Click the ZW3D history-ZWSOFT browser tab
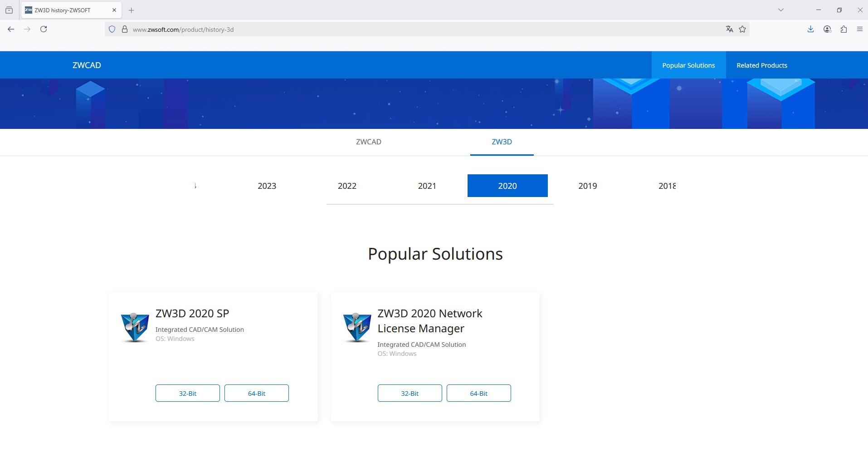This screenshot has width=868, height=468. [x=71, y=10]
